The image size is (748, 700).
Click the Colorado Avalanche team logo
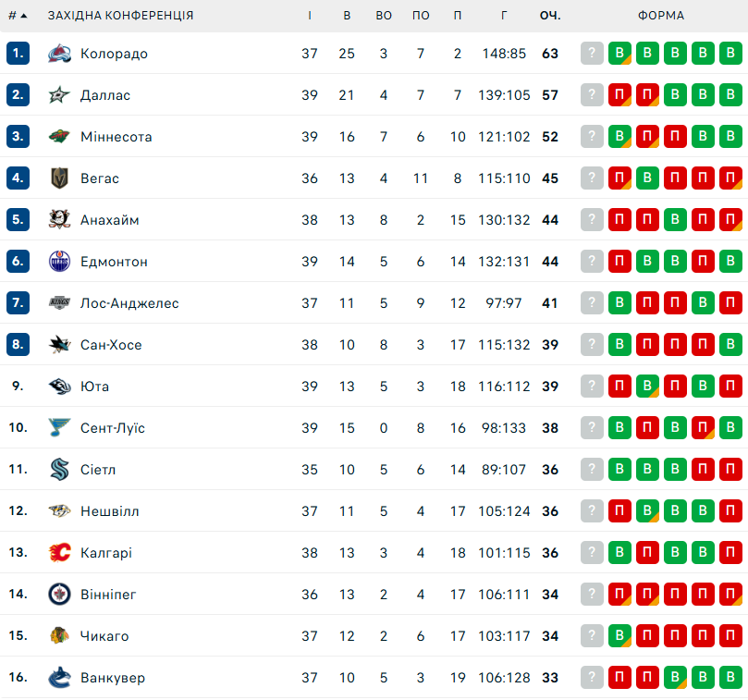pyautogui.click(x=59, y=54)
